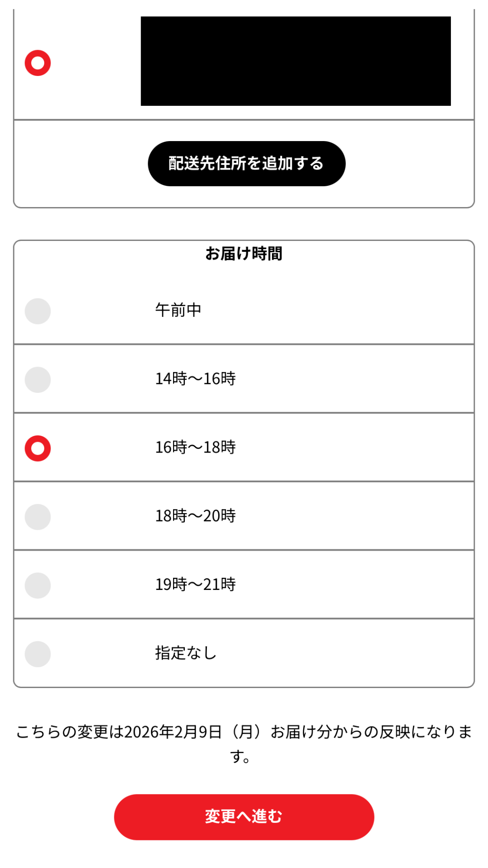Screen dimensions: 488x868
Task: Click the 19時〜21時 time slot text
Action: click(195, 585)
